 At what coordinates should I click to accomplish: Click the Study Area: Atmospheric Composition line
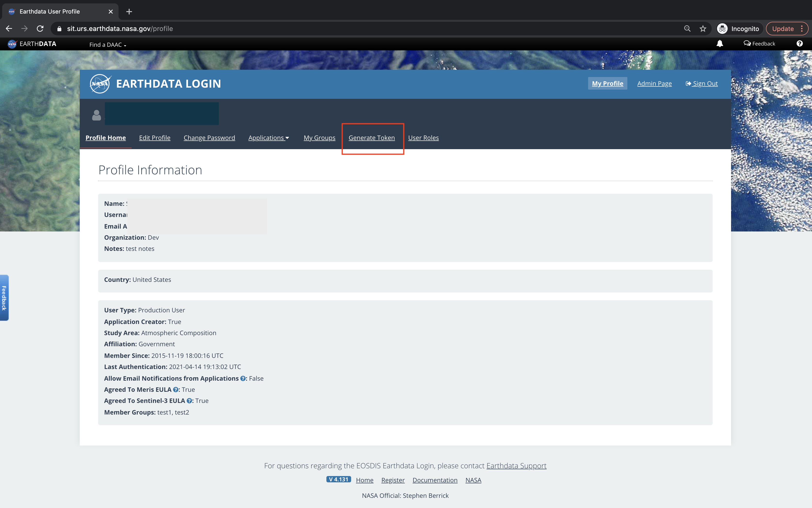(160, 333)
